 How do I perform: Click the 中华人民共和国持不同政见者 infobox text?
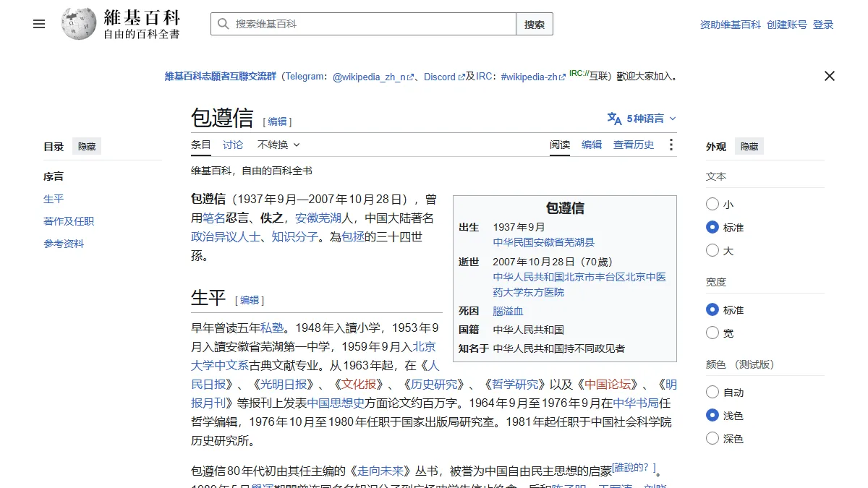click(x=559, y=348)
